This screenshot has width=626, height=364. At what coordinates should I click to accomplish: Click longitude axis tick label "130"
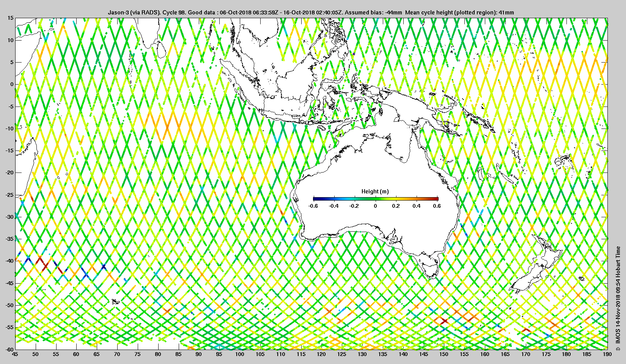point(362,355)
